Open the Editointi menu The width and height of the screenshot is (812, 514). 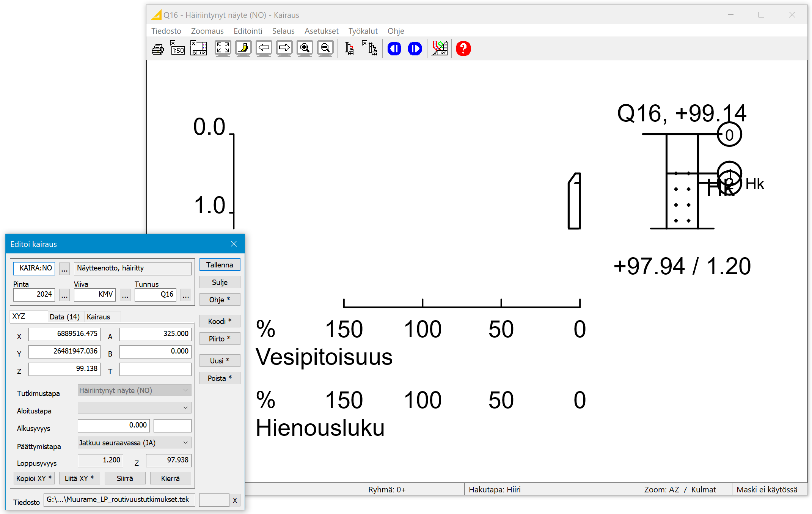[x=248, y=31]
